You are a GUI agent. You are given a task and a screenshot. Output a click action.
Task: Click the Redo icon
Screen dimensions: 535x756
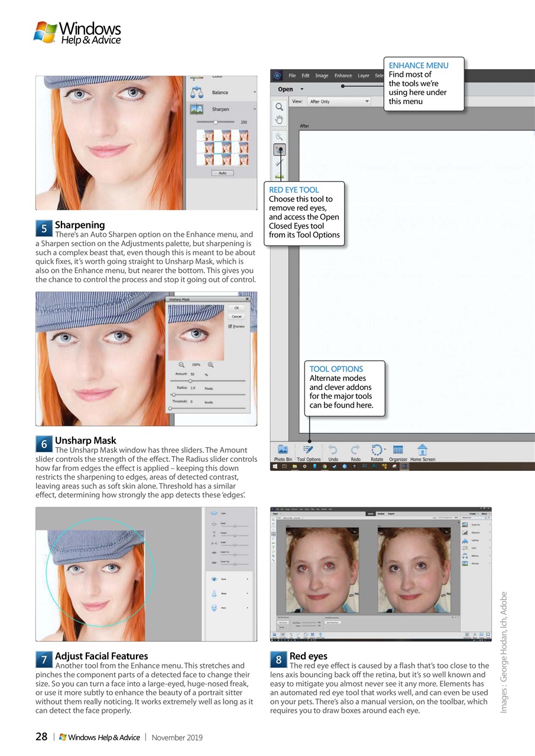tap(355, 449)
